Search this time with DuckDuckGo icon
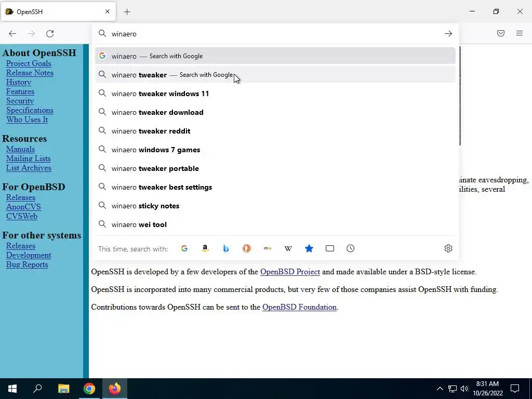The height and width of the screenshot is (399, 532). 247,248
